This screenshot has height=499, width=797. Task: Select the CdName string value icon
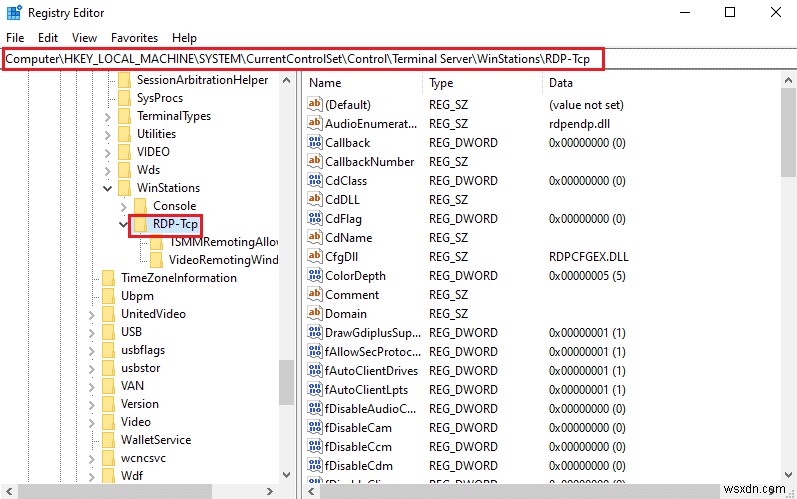tap(315, 237)
